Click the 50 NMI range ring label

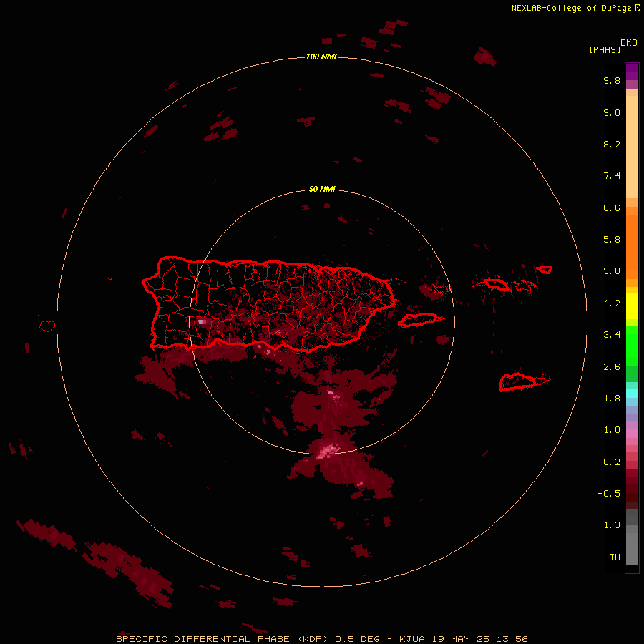[x=322, y=189]
